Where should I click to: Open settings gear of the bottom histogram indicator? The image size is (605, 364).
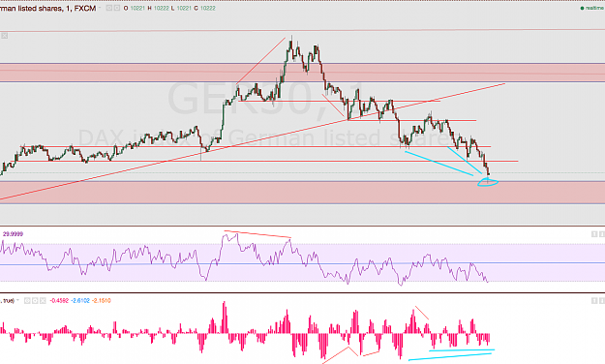click(35, 301)
